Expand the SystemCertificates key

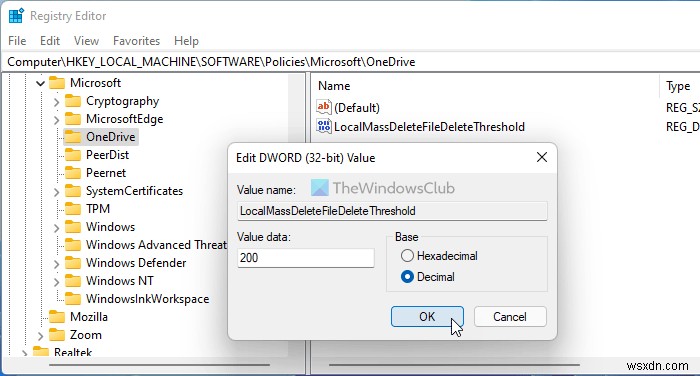tap(56, 192)
